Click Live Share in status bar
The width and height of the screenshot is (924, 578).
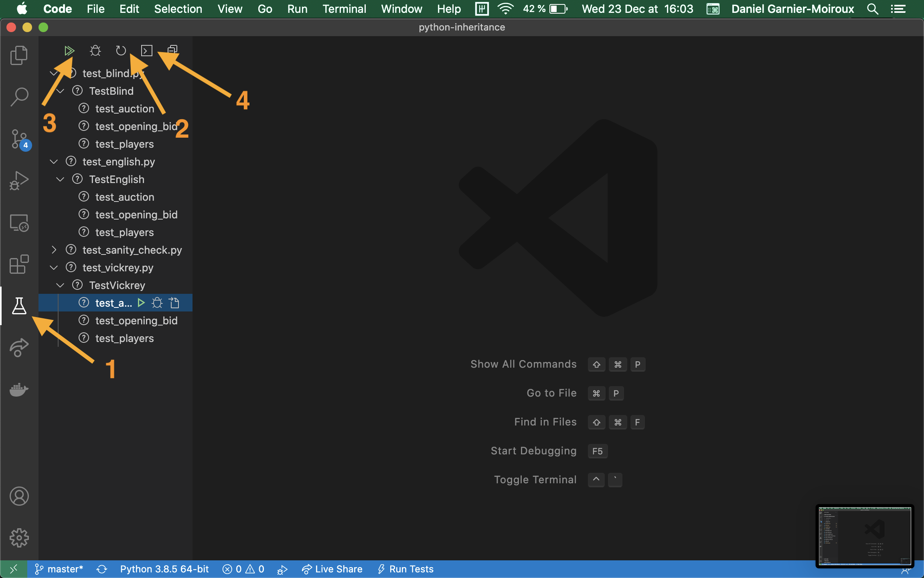(x=332, y=569)
